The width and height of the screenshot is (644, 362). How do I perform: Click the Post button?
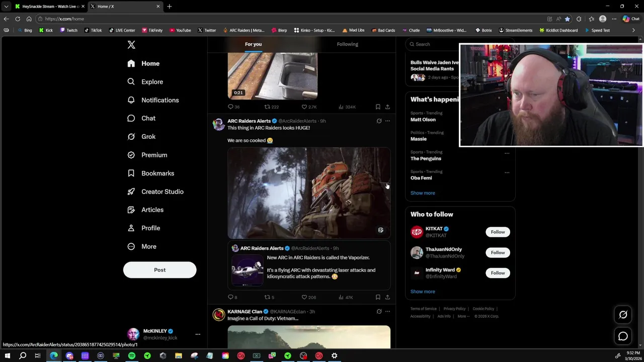tap(159, 270)
